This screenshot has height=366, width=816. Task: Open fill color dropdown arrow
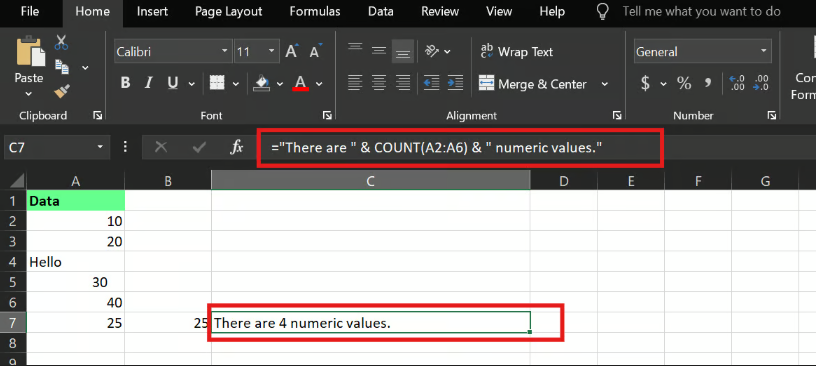280,83
